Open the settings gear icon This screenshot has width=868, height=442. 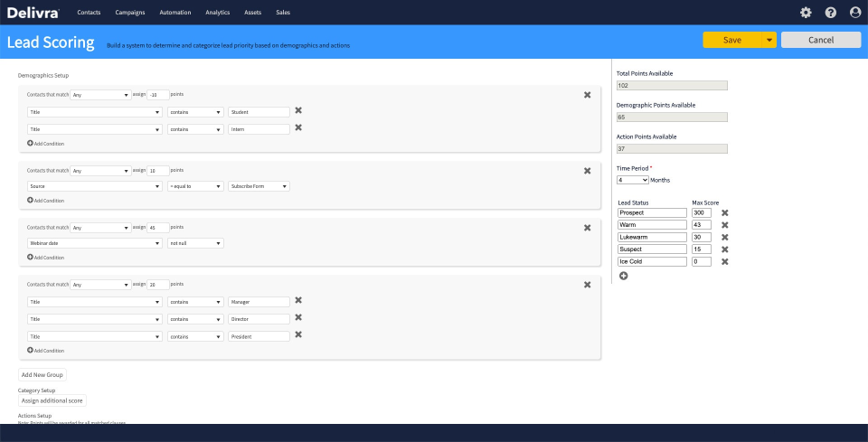pos(806,12)
